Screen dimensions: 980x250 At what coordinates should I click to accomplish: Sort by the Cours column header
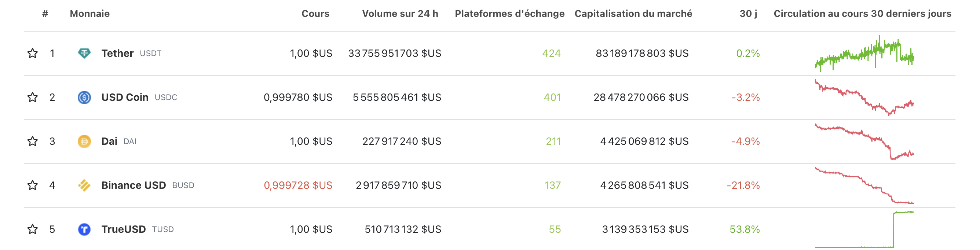pos(315,14)
